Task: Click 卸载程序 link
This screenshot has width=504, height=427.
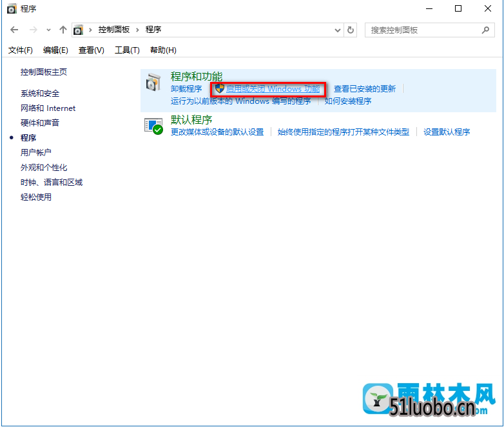Action: click(186, 89)
